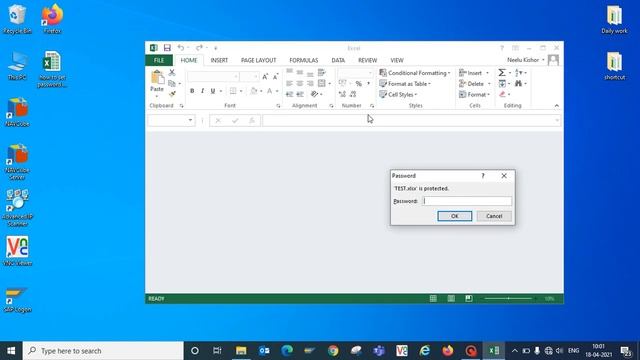
Task: Open the Firefox desktop shortcut
Action: (x=52, y=19)
